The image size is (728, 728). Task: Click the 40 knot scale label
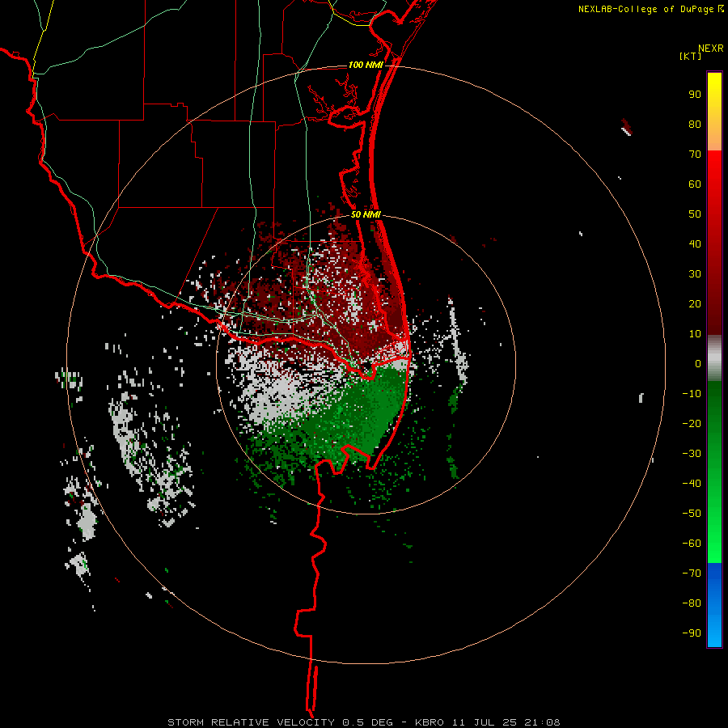click(695, 244)
